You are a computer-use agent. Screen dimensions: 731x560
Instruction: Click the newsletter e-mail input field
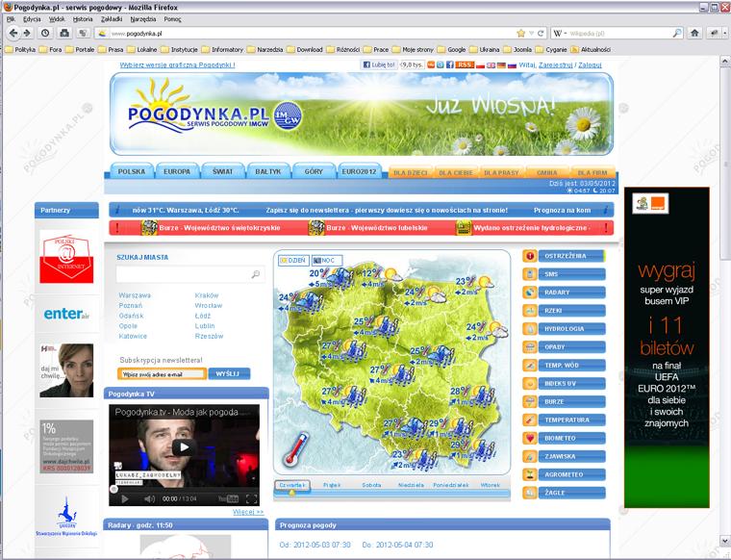point(162,374)
